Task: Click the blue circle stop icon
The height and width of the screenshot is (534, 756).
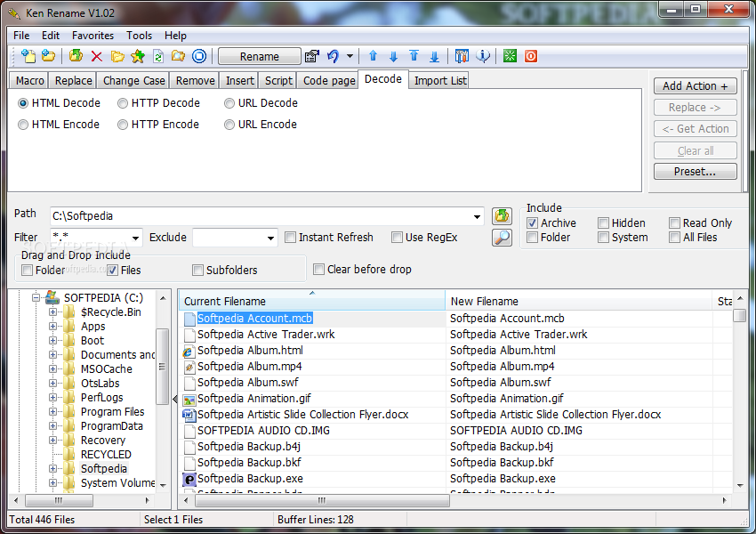Action: click(x=199, y=56)
